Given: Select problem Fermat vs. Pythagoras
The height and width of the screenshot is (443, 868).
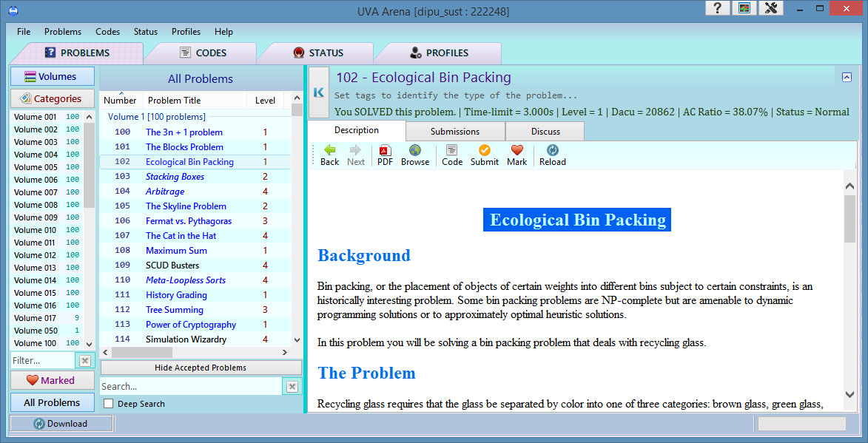Looking at the screenshot, I should tap(195, 221).
